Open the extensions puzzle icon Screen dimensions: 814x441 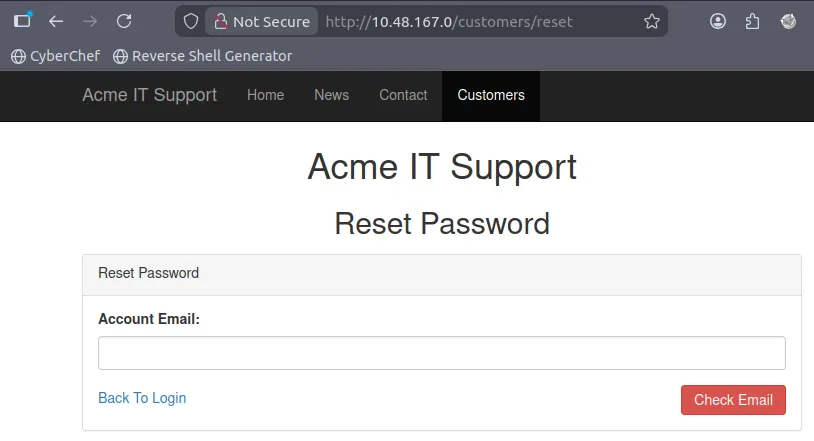[753, 21]
